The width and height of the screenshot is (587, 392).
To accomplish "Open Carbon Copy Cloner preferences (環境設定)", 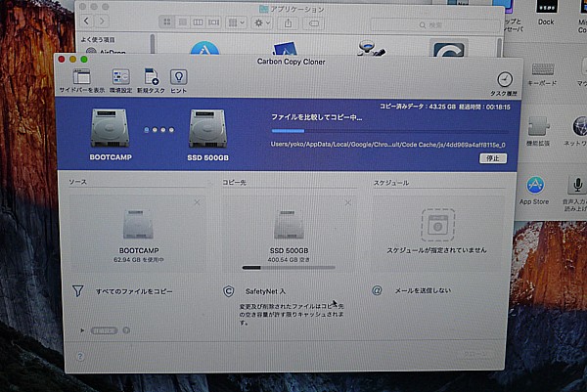I will (x=121, y=77).
